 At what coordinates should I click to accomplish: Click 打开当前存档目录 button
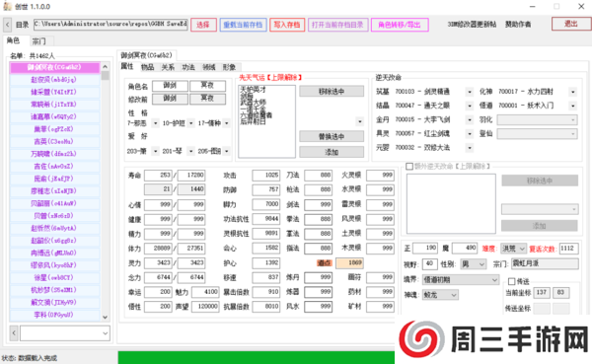pos(337,25)
